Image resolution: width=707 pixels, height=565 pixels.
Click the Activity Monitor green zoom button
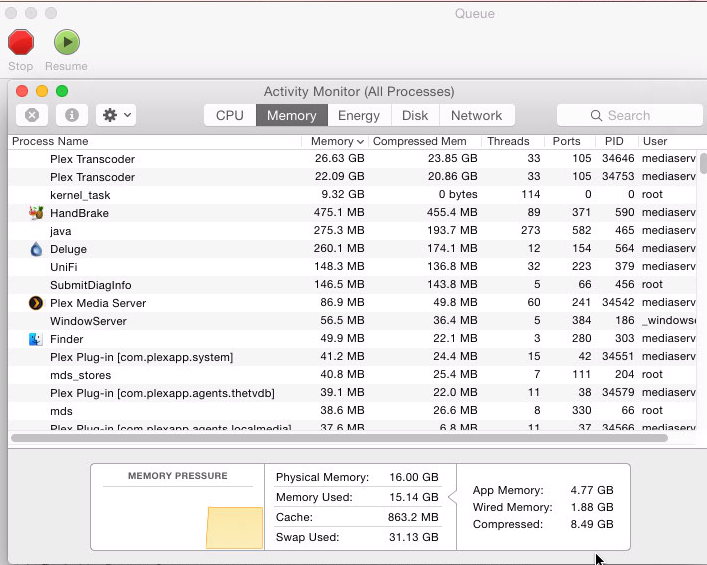(x=62, y=91)
